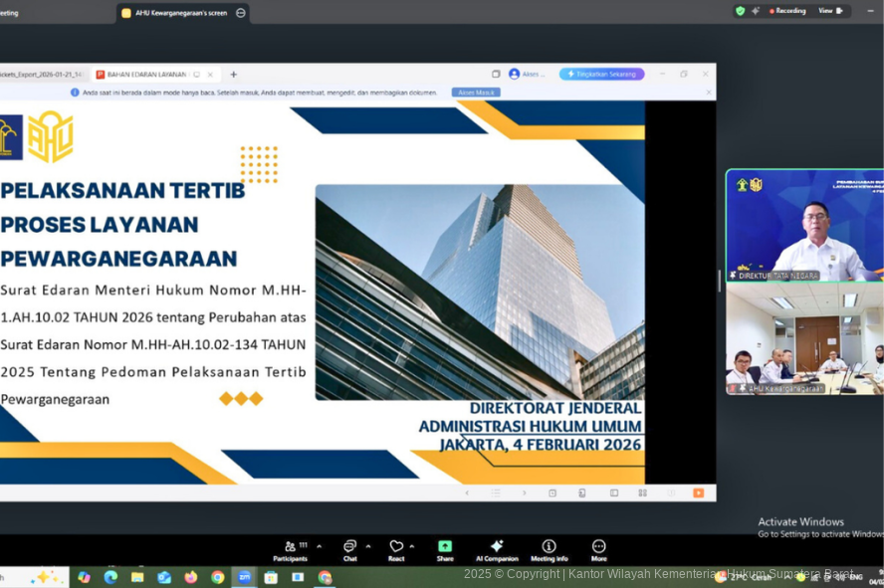Expand the React options chevron
The height and width of the screenshot is (588, 884).
pos(412,546)
